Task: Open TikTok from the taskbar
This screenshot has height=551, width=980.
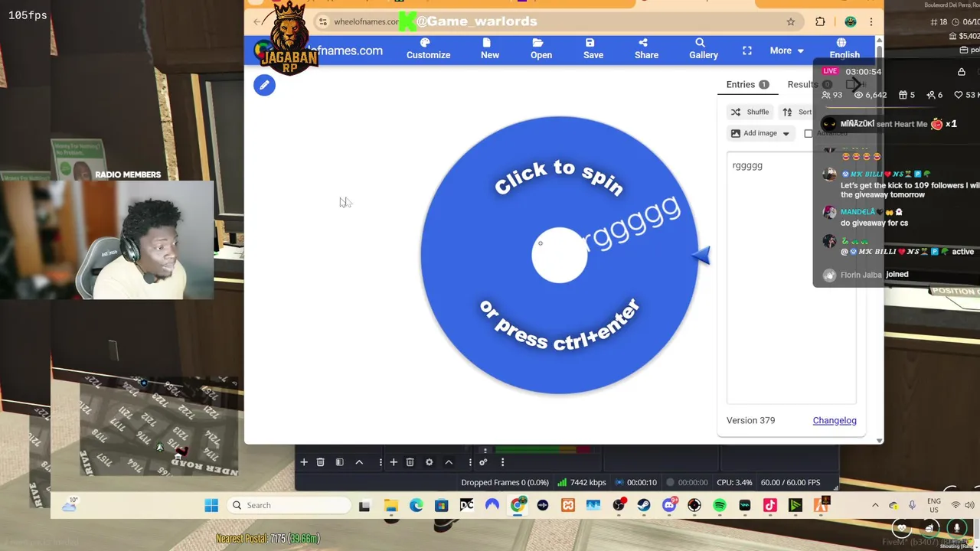Action: (x=770, y=505)
